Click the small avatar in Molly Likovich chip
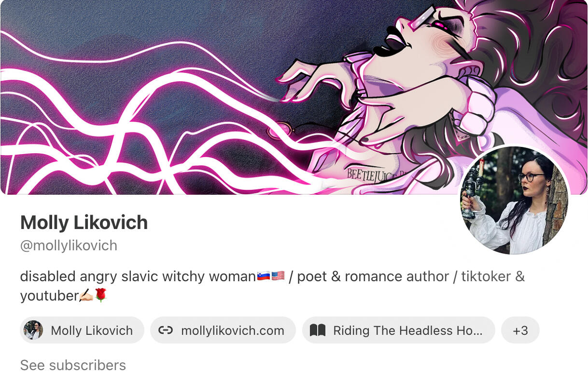 [x=33, y=330]
